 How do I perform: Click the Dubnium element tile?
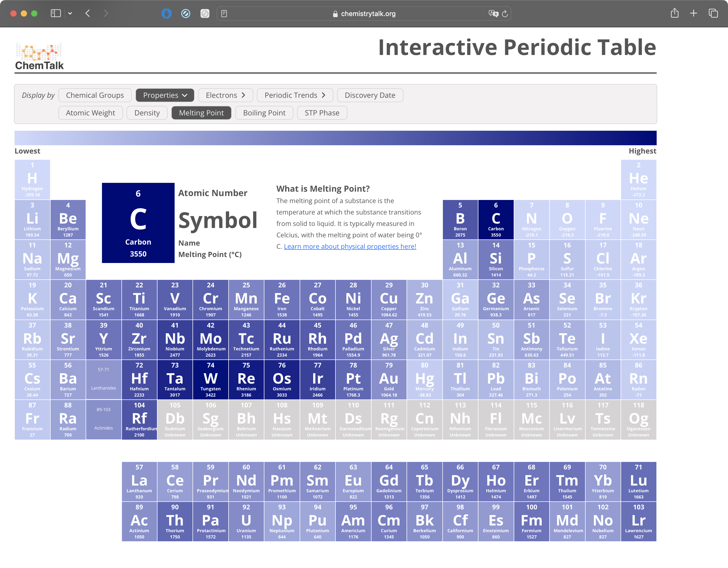click(175, 419)
